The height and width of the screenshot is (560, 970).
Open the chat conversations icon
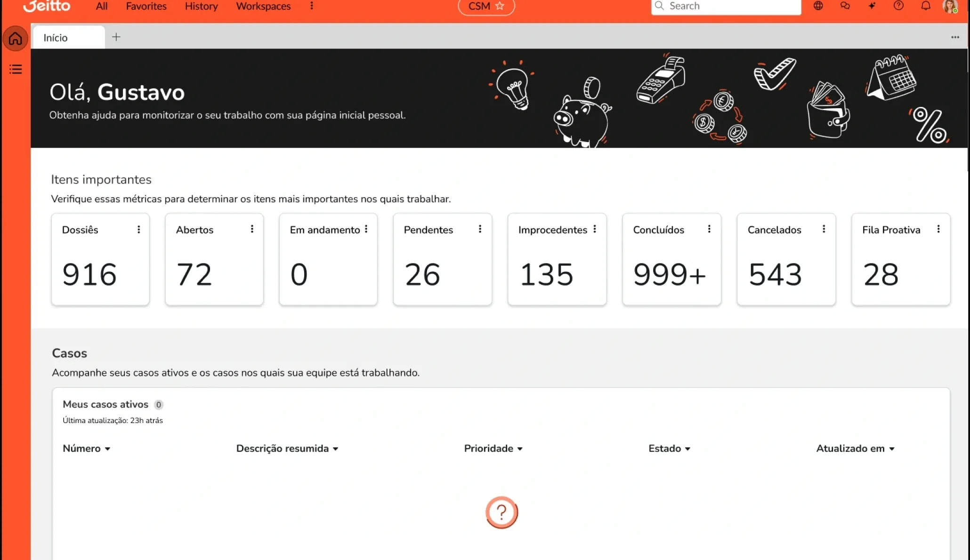845,6
